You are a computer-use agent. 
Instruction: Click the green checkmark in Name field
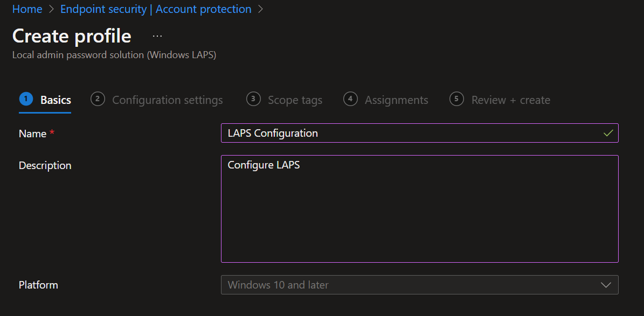click(608, 133)
